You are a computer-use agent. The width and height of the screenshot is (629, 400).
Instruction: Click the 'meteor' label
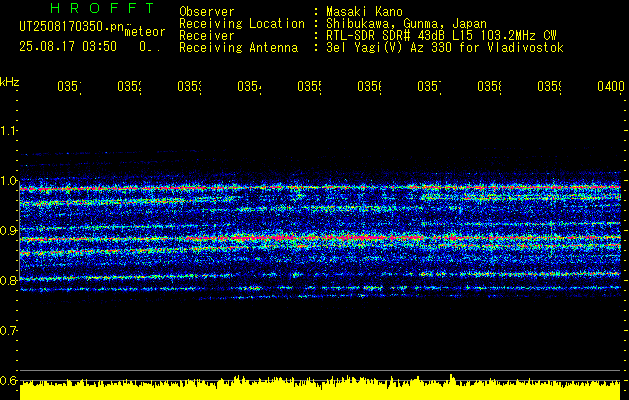[x=144, y=32]
